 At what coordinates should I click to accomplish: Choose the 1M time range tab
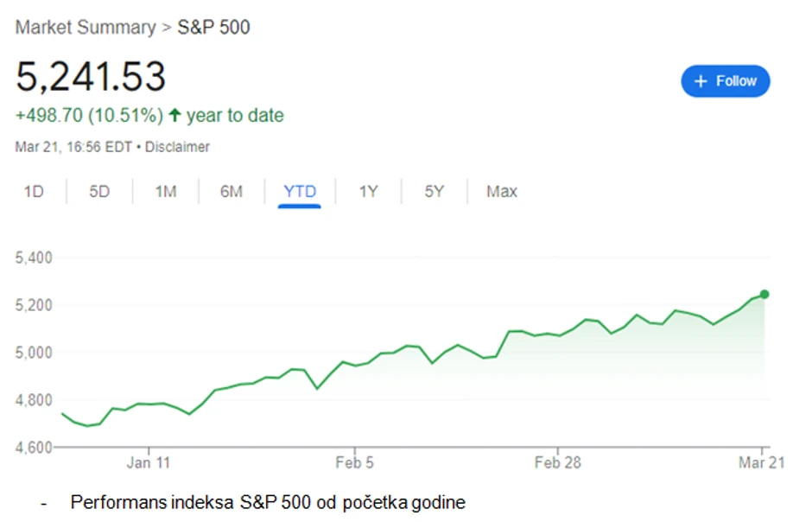pyautogui.click(x=166, y=192)
